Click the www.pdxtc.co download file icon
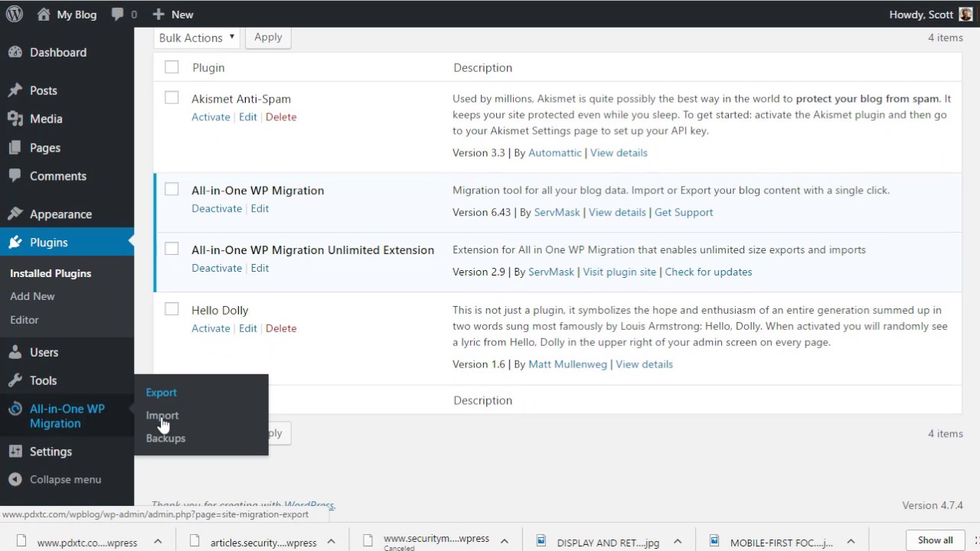Viewport: 980px width, 551px height. pyautogui.click(x=21, y=541)
